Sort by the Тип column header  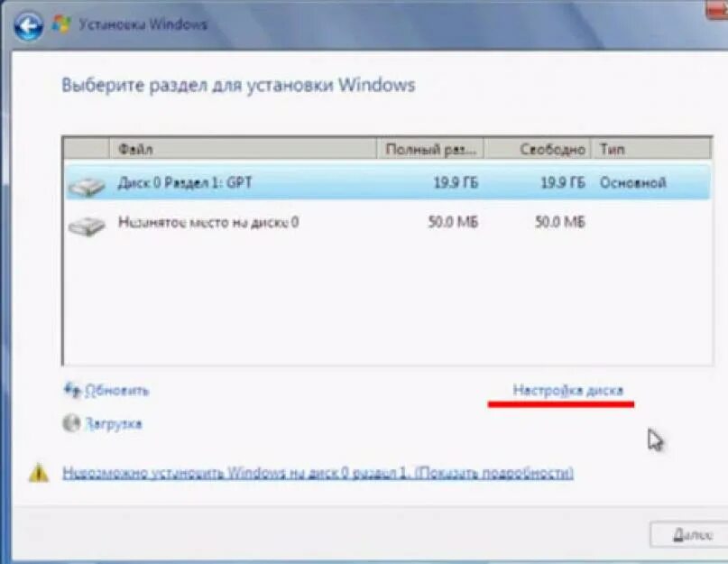coord(651,149)
